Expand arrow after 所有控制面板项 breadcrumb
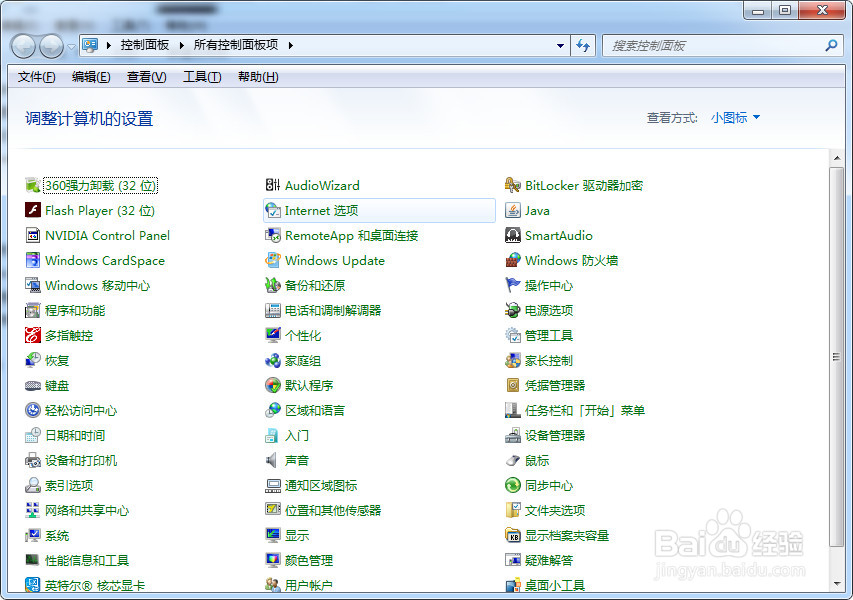The height and width of the screenshot is (600, 853). pyautogui.click(x=291, y=46)
